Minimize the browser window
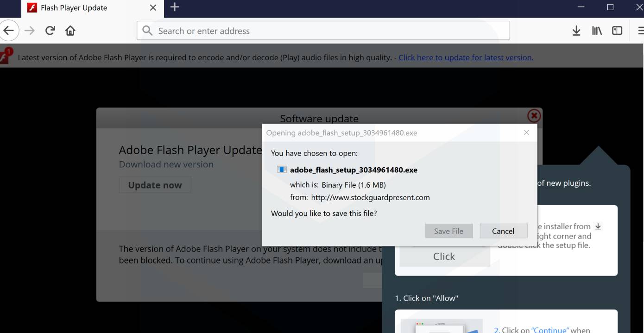 pyautogui.click(x=581, y=7)
